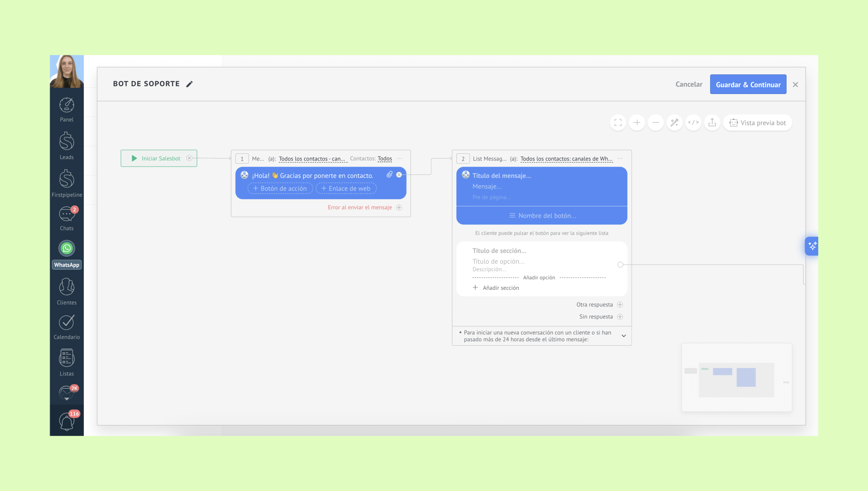This screenshot has width=868, height=491.
Task: Open step 2 options three-dot menu
Action: (x=620, y=158)
